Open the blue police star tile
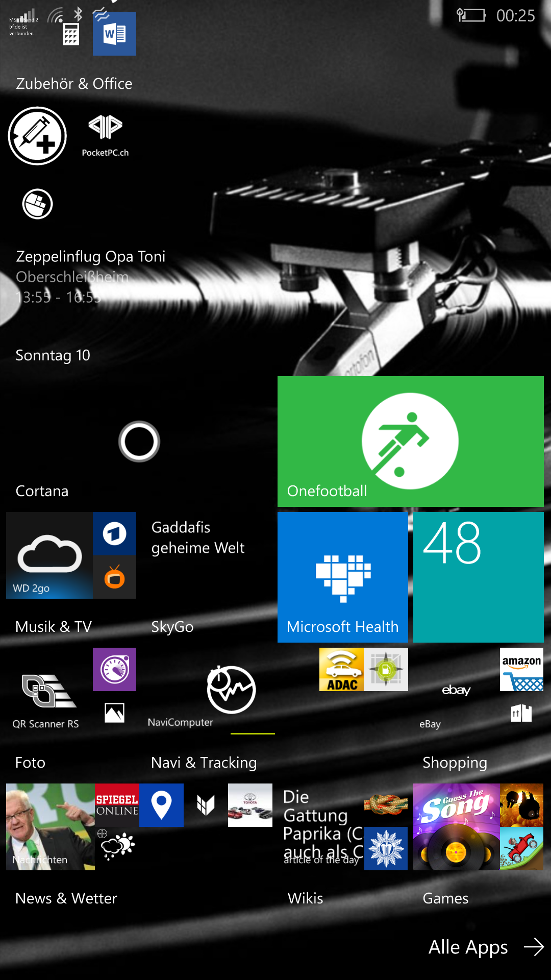 coord(386,848)
